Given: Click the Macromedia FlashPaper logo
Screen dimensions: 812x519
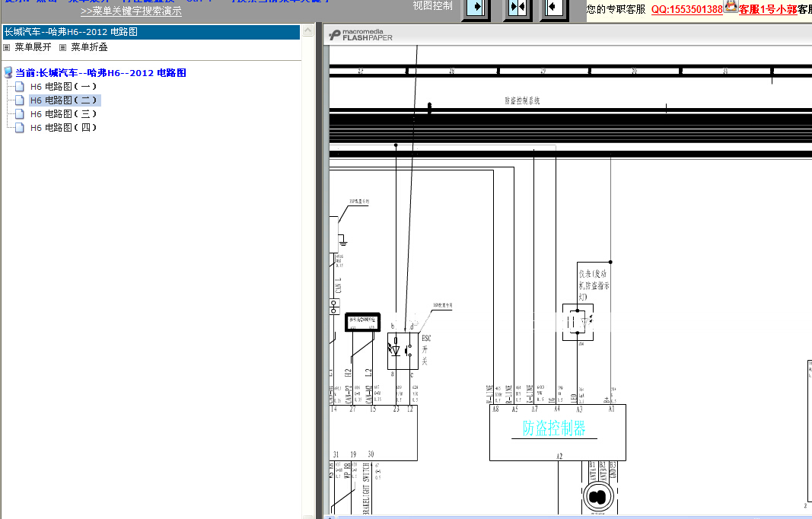Looking at the screenshot, I should click(361, 35).
